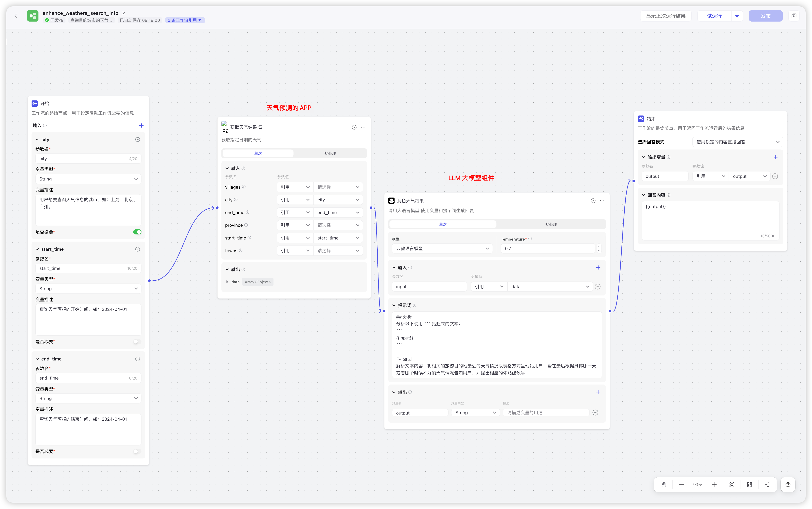This screenshot has width=812, height=509.
Task: Open the output String type dropdown
Action: (476, 413)
